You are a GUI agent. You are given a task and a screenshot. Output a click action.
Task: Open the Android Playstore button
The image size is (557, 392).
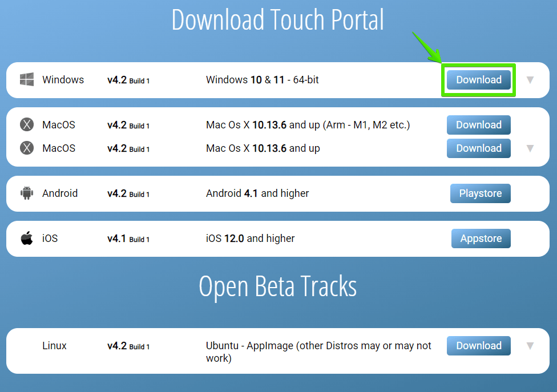click(481, 193)
